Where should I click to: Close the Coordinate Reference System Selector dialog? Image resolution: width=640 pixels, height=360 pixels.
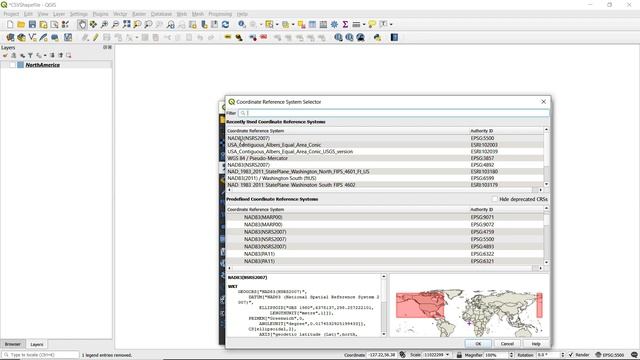point(543,102)
